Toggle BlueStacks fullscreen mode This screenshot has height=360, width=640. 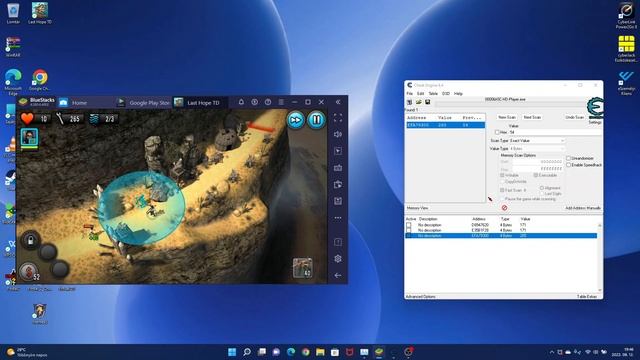[338, 118]
